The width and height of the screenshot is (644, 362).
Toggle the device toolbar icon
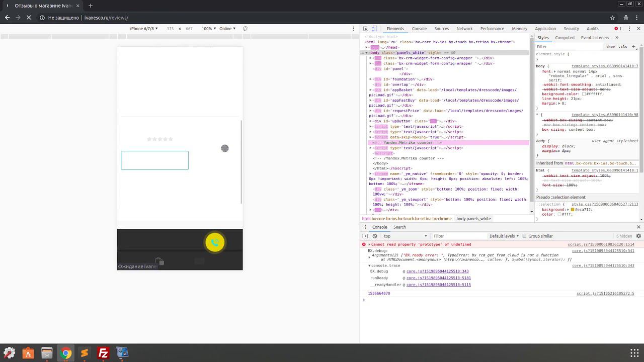pyautogui.click(x=374, y=29)
